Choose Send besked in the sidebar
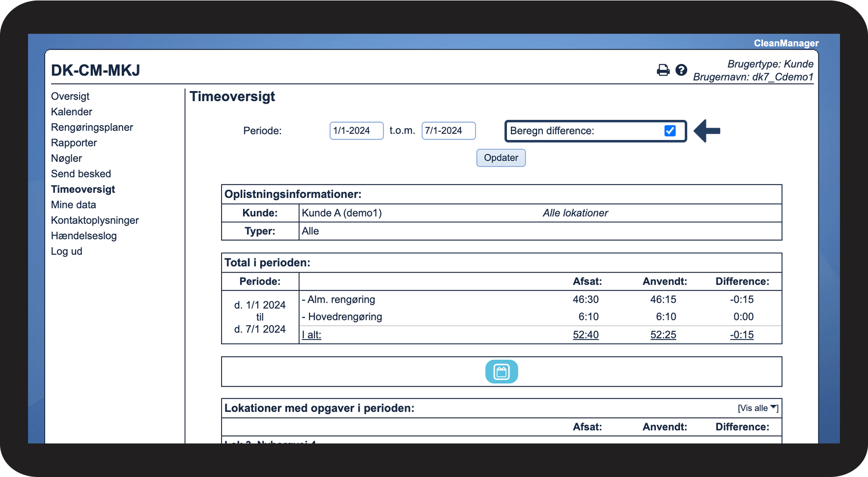Image resolution: width=868 pixels, height=477 pixels. click(x=81, y=174)
